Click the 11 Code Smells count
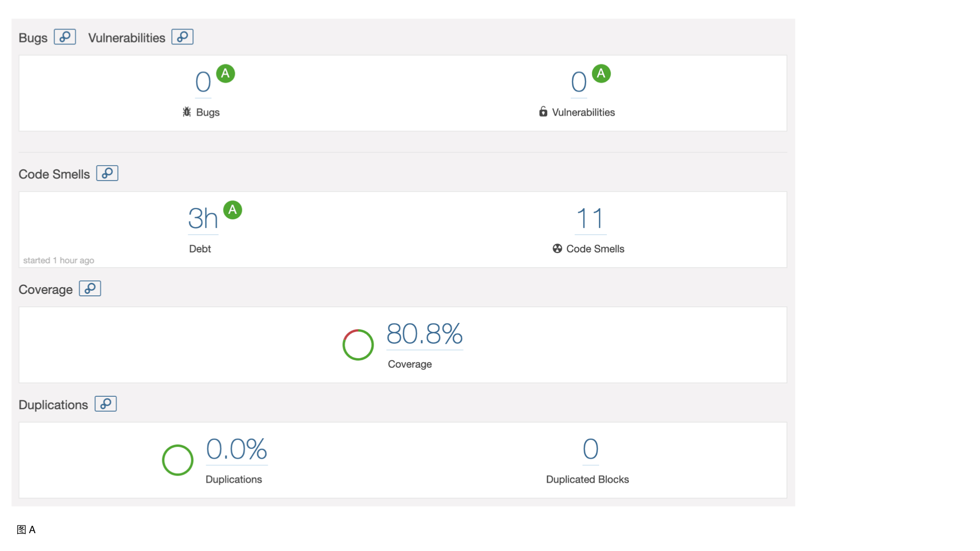Viewport: 980px width, 551px height. tap(590, 218)
